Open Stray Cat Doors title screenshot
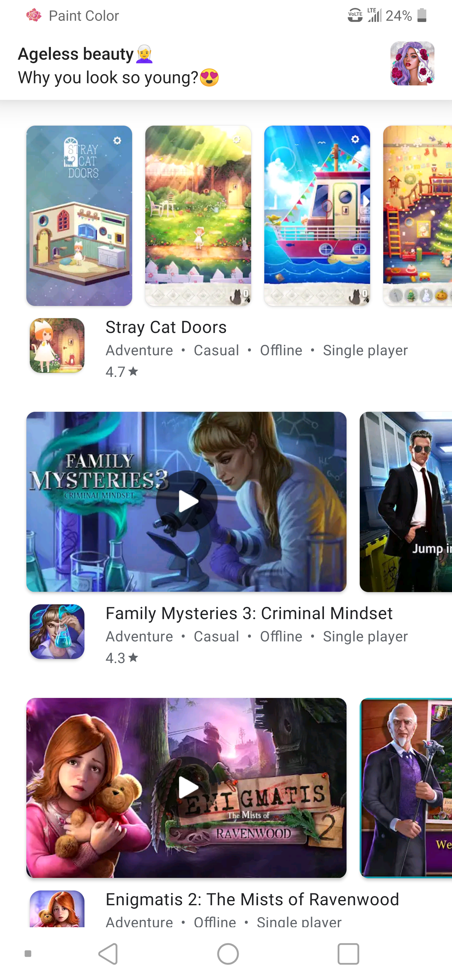The image size is (452, 980). coord(79,216)
